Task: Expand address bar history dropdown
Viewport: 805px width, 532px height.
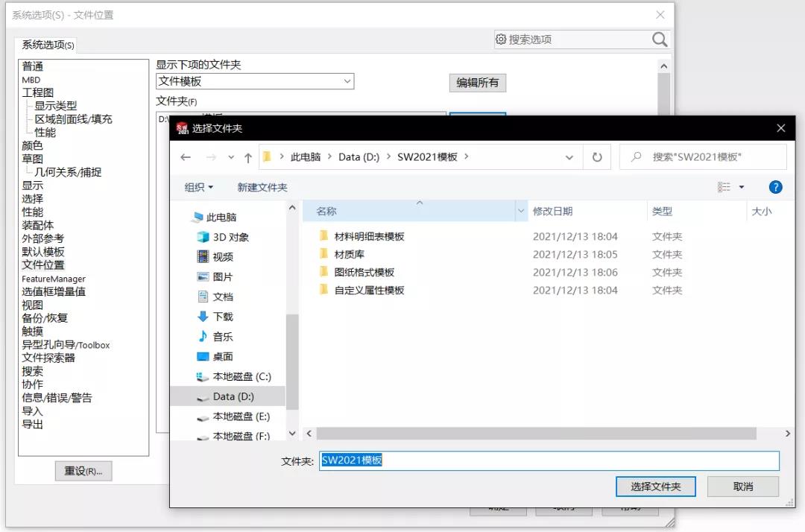Action: (x=569, y=157)
